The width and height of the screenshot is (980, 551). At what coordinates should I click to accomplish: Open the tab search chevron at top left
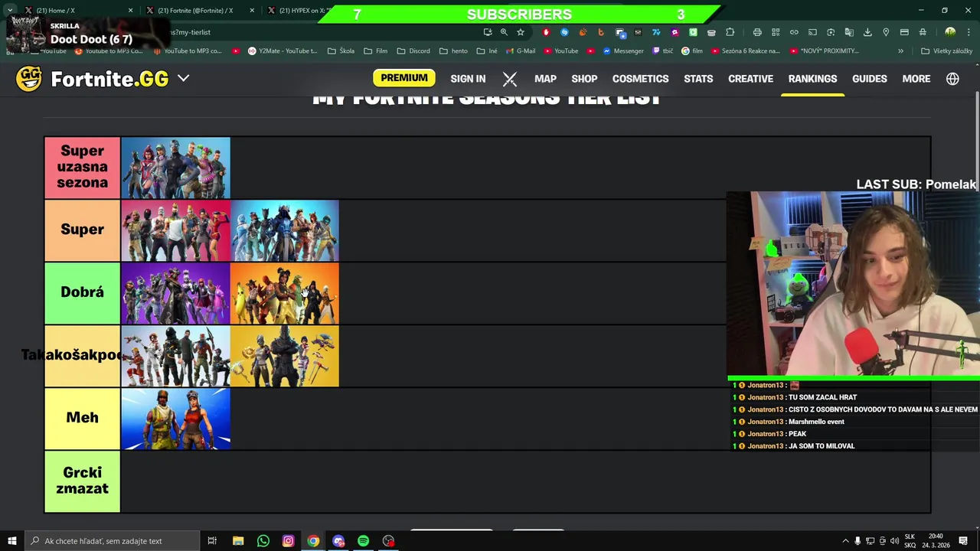10,10
